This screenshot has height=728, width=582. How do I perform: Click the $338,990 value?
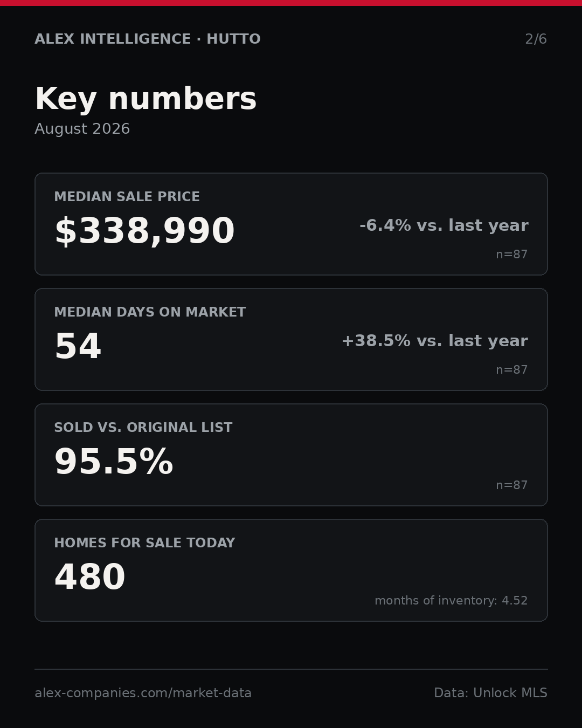point(144,231)
